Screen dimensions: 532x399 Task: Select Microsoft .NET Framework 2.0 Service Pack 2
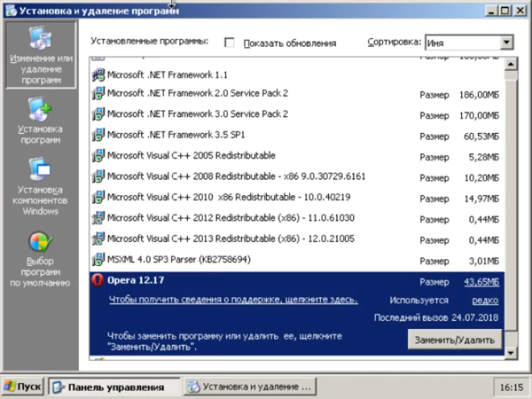197,94
